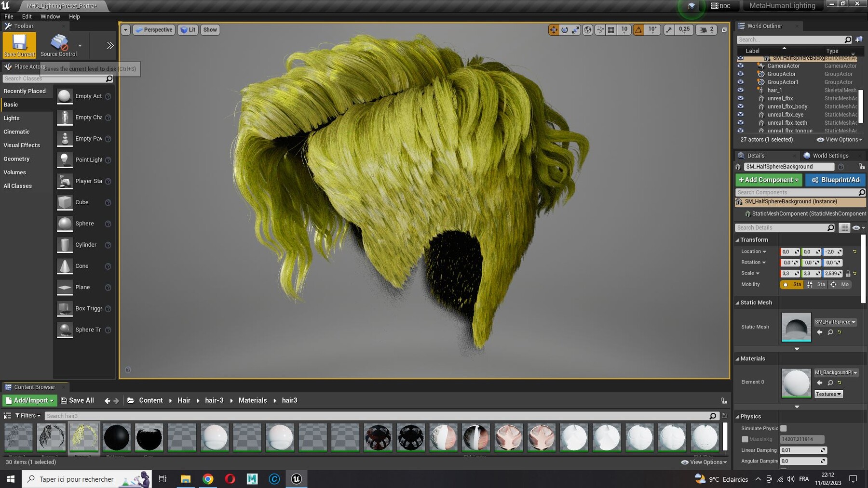Toggle rotation snapping triangle icon
Image resolution: width=868 pixels, height=488 pixels.
tap(638, 30)
